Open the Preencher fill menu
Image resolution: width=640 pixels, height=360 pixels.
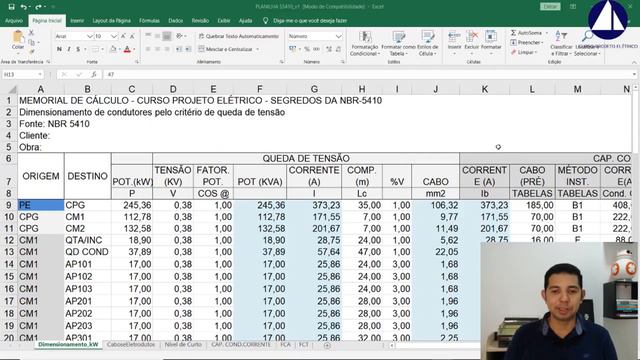point(527,42)
